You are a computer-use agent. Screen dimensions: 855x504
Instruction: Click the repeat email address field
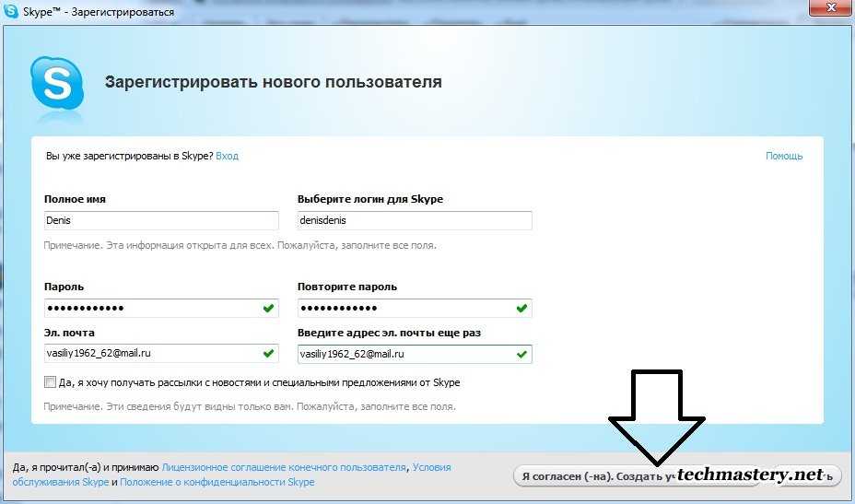(x=415, y=354)
